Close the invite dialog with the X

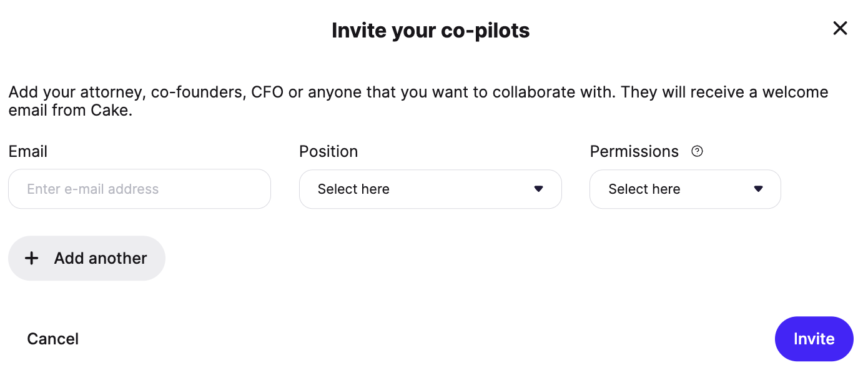(x=840, y=28)
